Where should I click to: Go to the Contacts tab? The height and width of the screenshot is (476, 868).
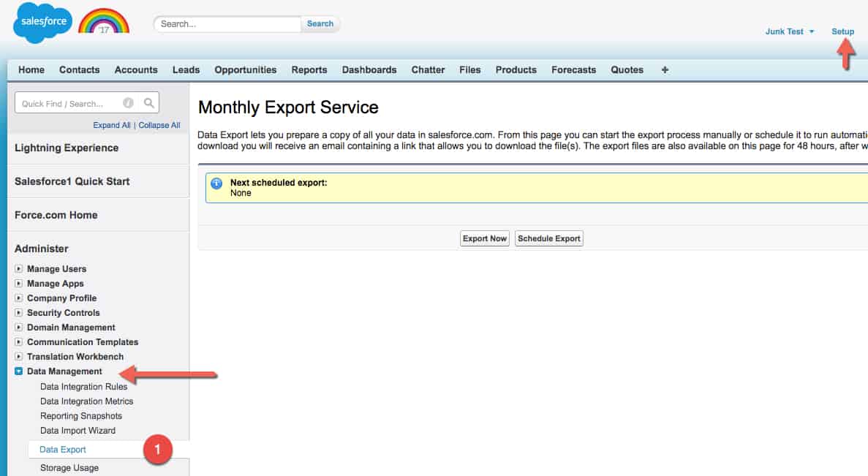point(80,69)
